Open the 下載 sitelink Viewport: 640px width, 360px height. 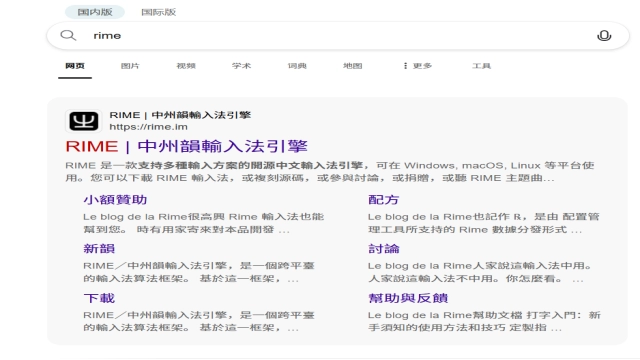99,298
